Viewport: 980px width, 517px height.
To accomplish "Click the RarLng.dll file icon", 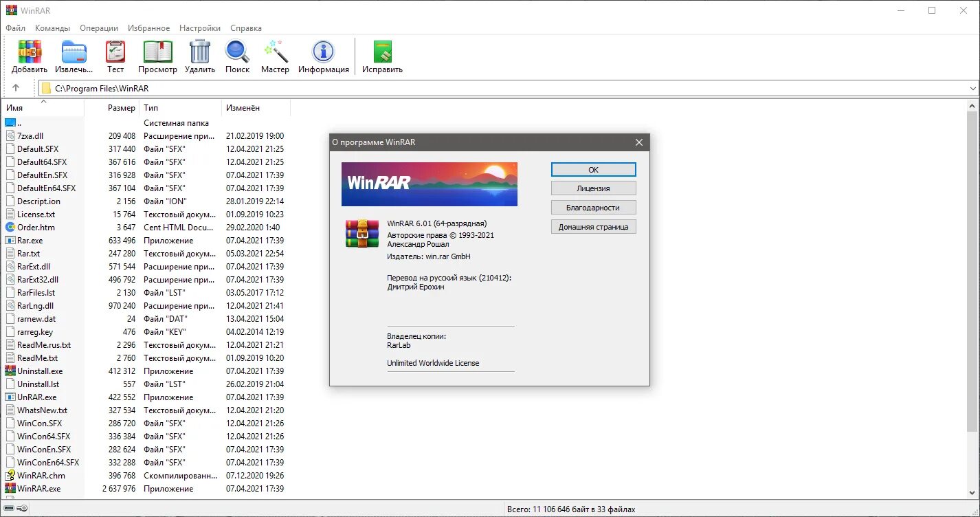I will [10, 306].
